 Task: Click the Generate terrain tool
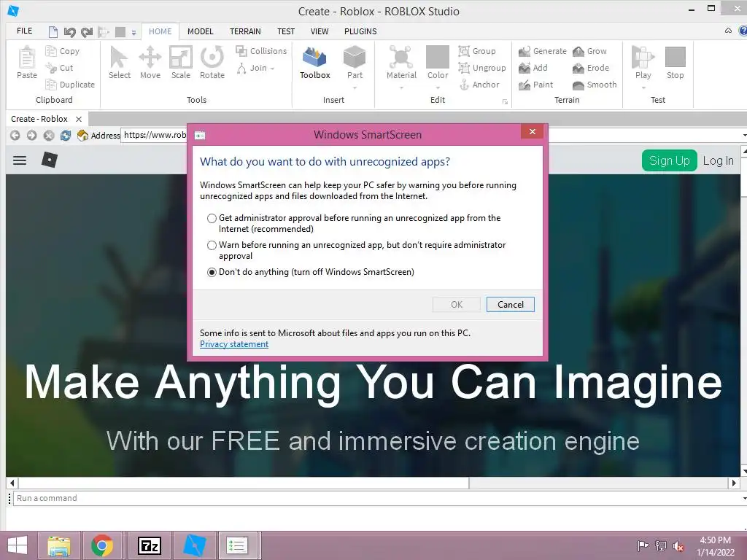click(543, 51)
